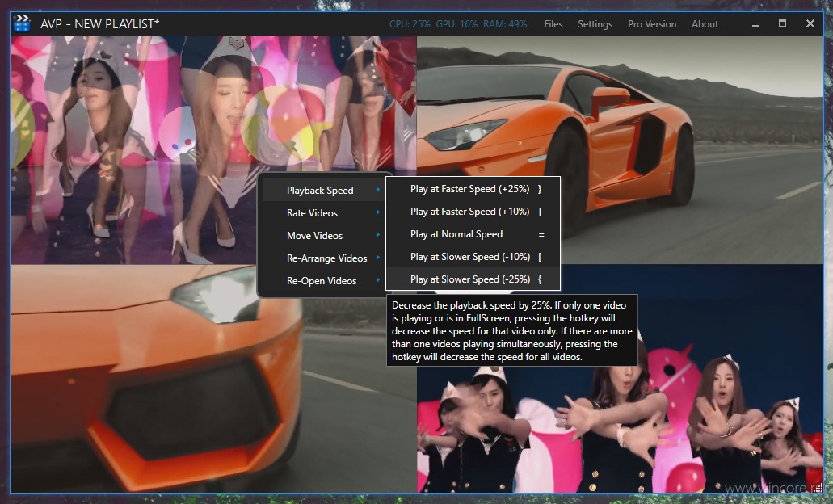Open the Pro Version menu
Screen dimensions: 833x504
[652, 24]
